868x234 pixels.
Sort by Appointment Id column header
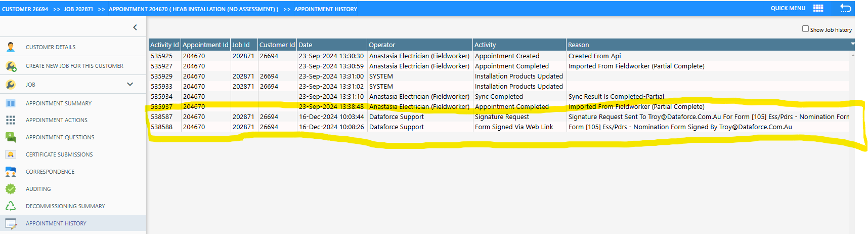tap(205, 45)
